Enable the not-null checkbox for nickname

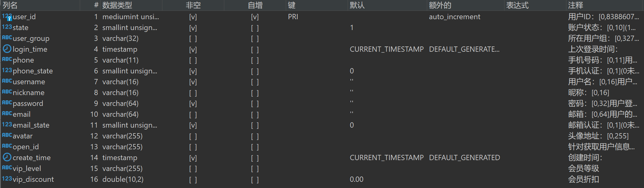193,93
